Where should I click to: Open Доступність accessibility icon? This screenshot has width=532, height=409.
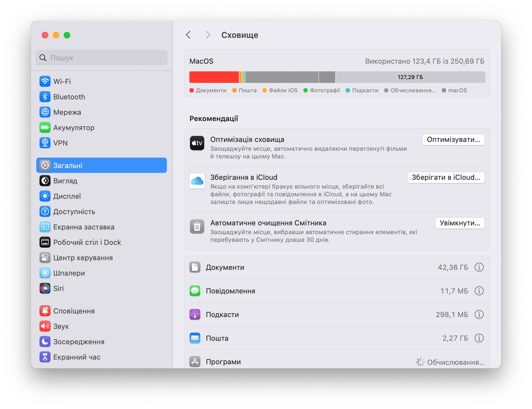[45, 212]
